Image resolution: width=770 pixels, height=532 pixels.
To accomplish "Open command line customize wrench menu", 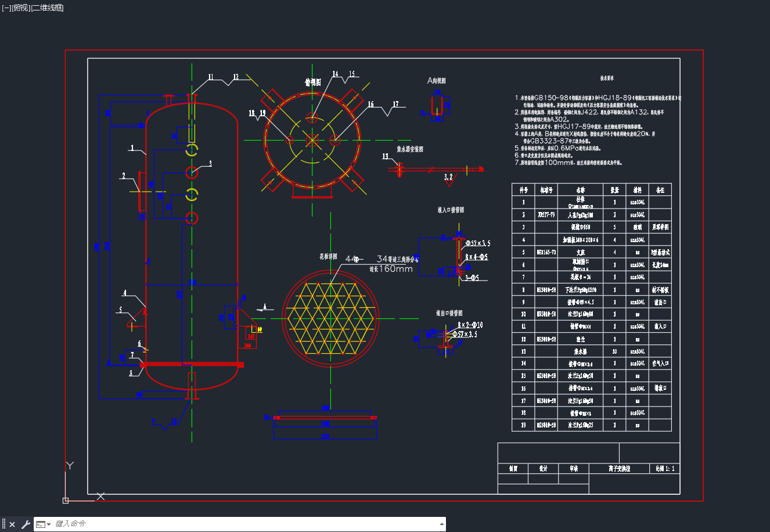I will click(x=26, y=524).
